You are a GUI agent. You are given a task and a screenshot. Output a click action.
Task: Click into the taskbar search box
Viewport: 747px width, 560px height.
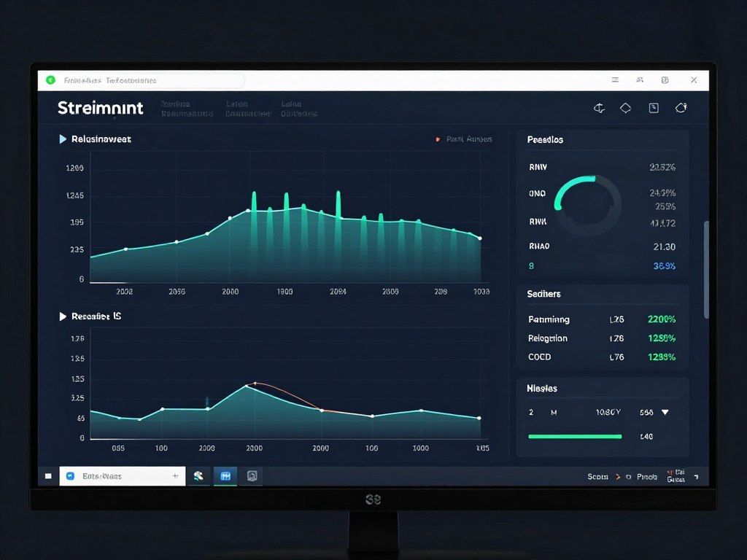pos(123,476)
